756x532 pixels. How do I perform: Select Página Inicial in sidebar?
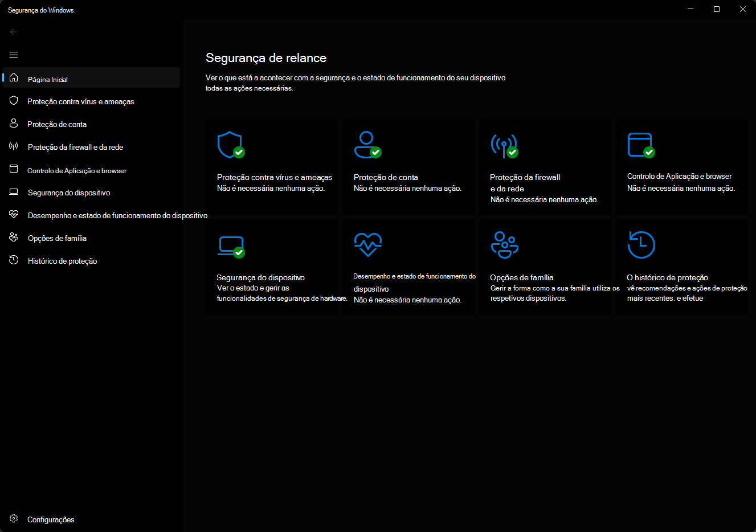click(91, 77)
